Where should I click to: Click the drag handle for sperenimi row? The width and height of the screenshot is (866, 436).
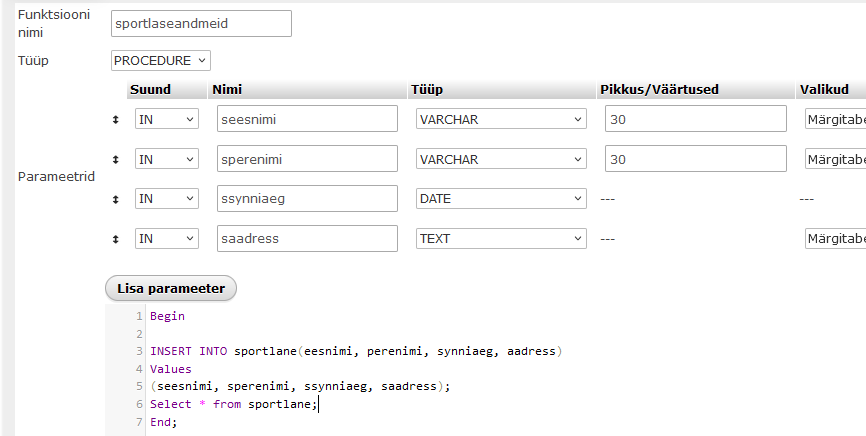pos(116,159)
